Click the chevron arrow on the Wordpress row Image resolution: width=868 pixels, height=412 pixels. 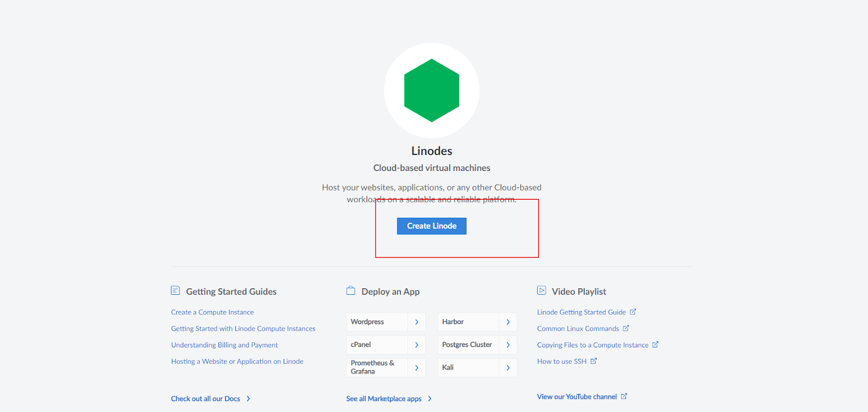(417, 322)
